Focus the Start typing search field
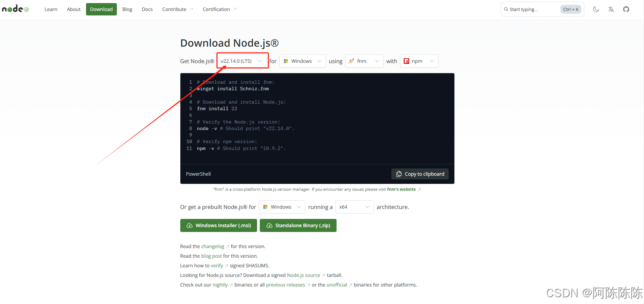Image resolution: width=644 pixels, height=304 pixels. pos(543,9)
